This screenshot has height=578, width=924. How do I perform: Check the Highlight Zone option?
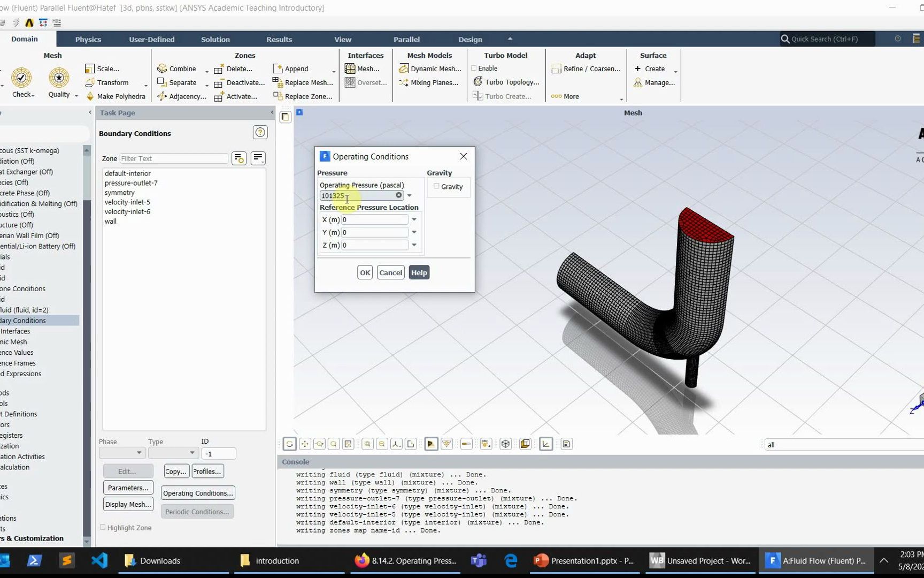(103, 527)
